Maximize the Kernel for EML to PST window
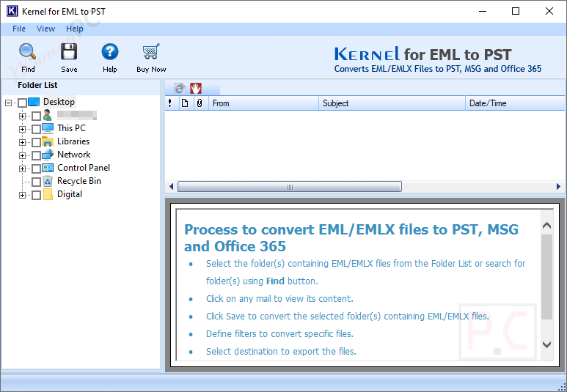This screenshot has height=392, width=567. pos(516,11)
